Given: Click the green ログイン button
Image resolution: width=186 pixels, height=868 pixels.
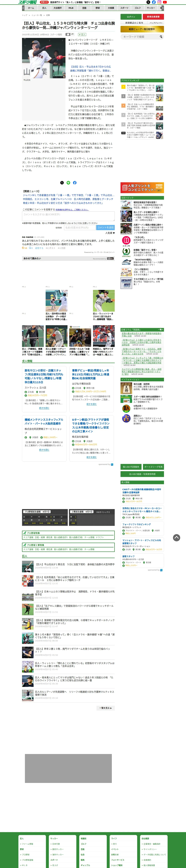Looking at the screenshot, I should click(x=131, y=16).
